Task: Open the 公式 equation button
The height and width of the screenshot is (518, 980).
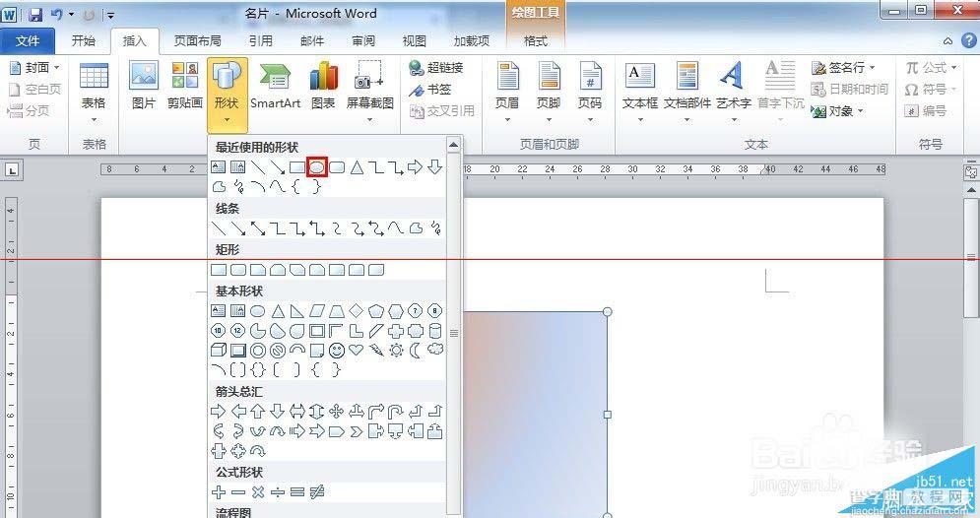Action: [x=931, y=68]
